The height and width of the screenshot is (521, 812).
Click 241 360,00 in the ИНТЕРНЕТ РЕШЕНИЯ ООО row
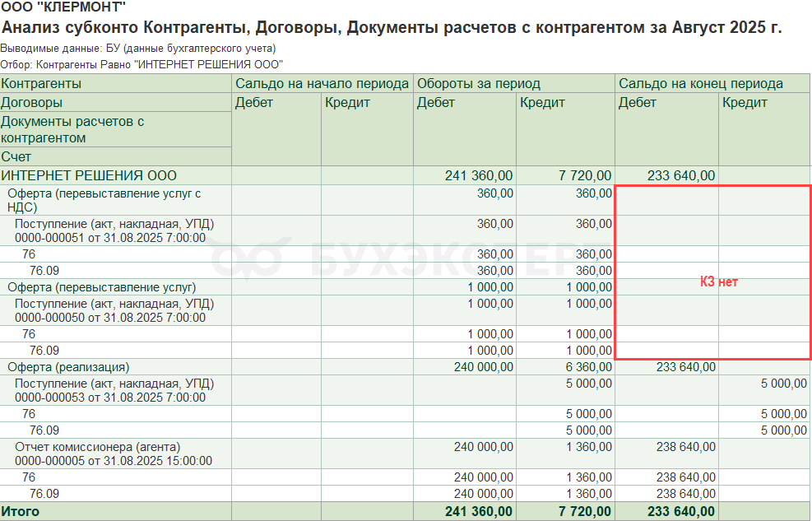[479, 175]
